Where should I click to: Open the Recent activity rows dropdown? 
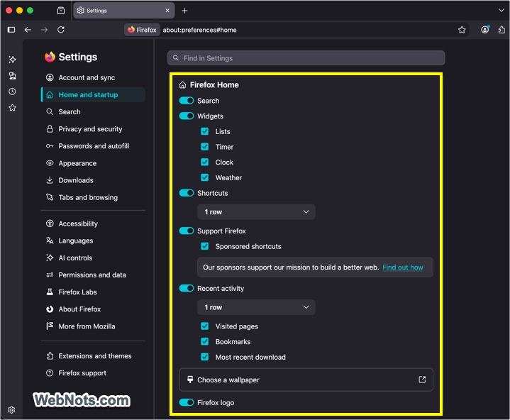[256, 307]
